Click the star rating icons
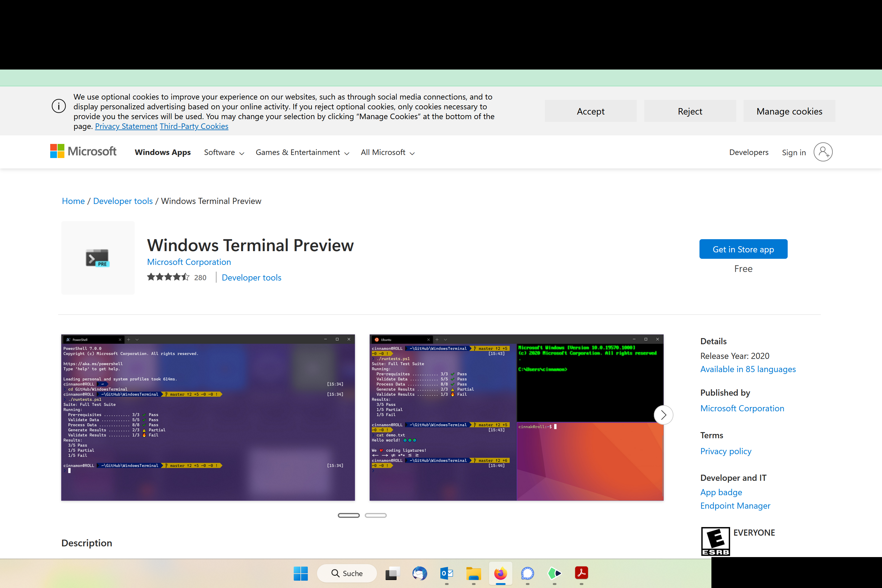Image resolution: width=882 pixels, height=588 pixels. 168,277
